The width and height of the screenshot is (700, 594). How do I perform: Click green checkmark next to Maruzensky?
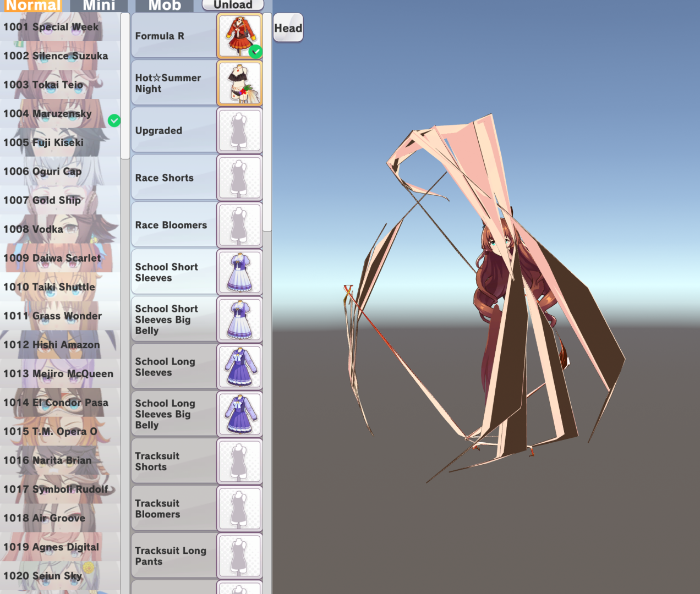point(114,120)
